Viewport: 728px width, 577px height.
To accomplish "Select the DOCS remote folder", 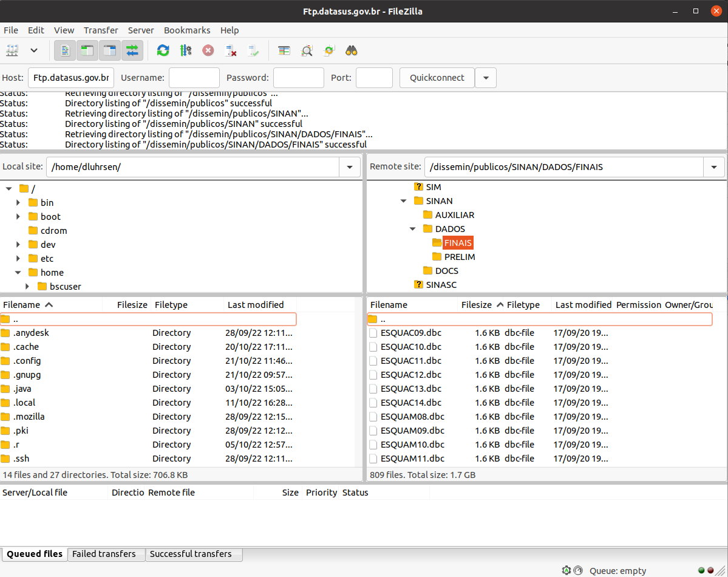I will (447, 271).
